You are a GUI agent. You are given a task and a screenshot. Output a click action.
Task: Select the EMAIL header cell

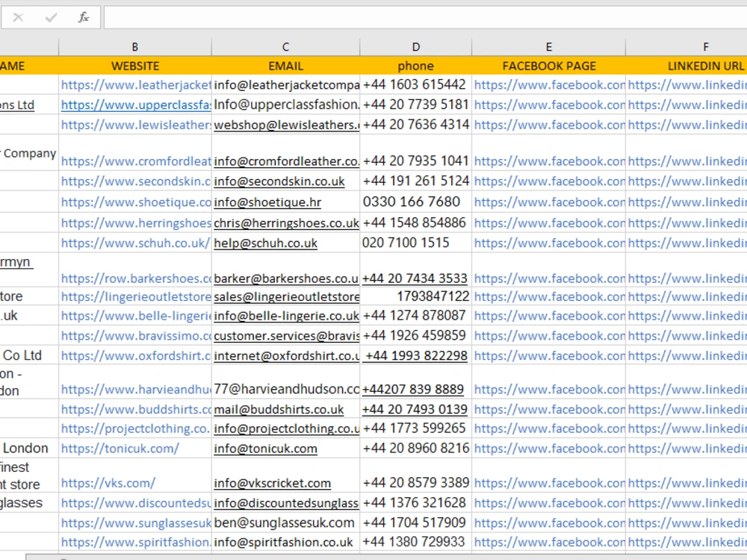(x=285, y=66)
